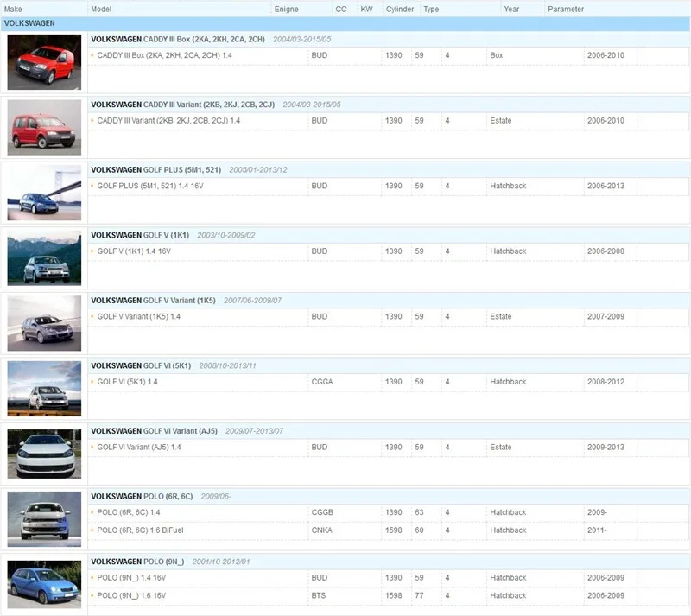Click the 2009-2013 year cell
Image resolution: width=691 pixels, height=616 pixels.
point(605,448)
